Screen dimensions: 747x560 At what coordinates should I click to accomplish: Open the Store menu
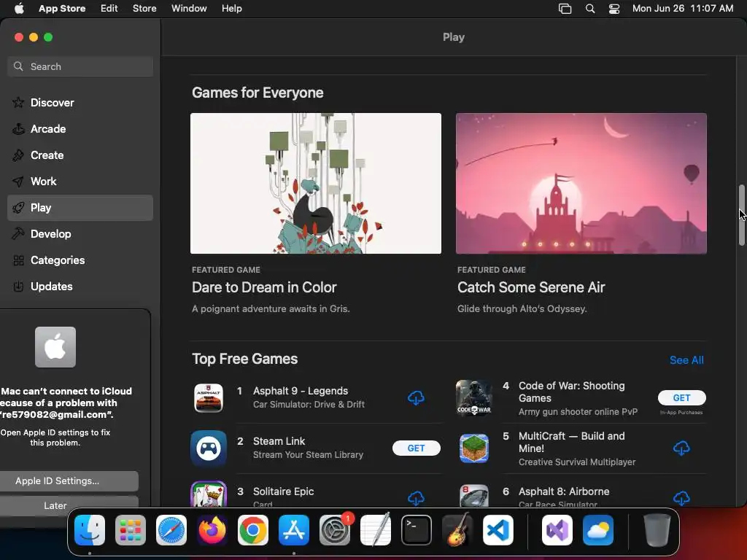144,9
